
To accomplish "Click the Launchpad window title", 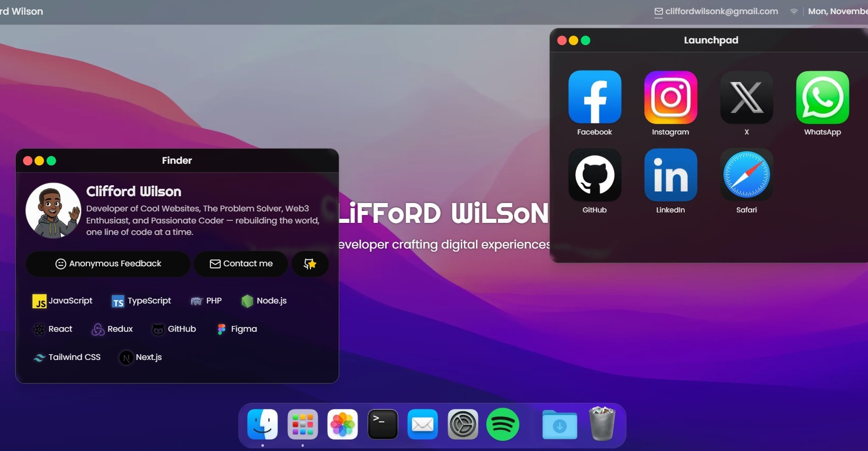I will [x=711, y=40].
